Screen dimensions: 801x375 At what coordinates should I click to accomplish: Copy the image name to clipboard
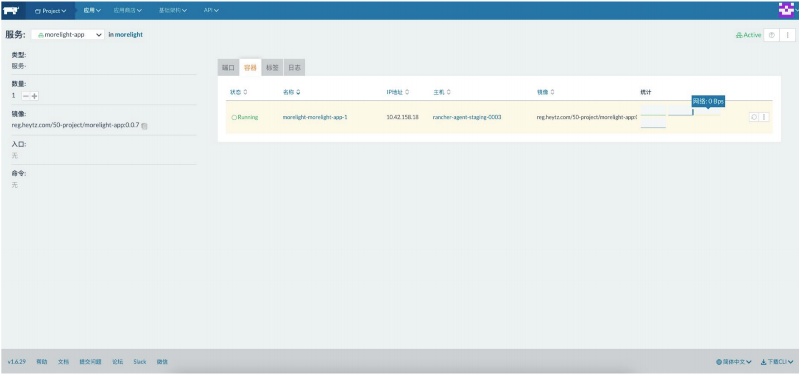[145, 126]
